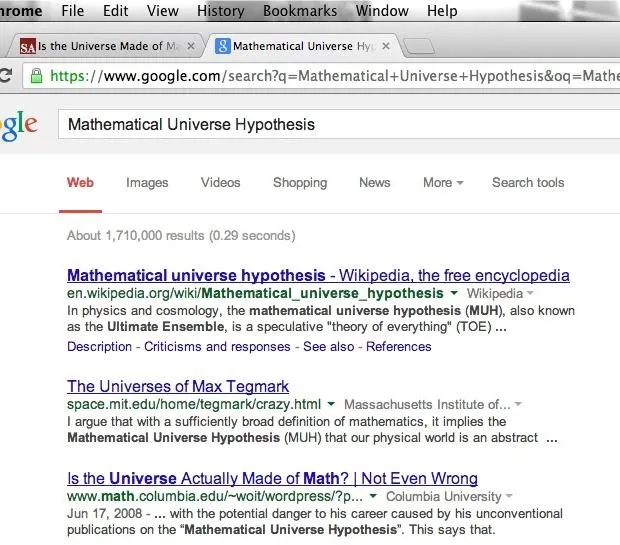Screen dimensions: 620x545
Task: Expand the green arrow next to en.wikipedia.org URL
Action: (x=454, y=293)
